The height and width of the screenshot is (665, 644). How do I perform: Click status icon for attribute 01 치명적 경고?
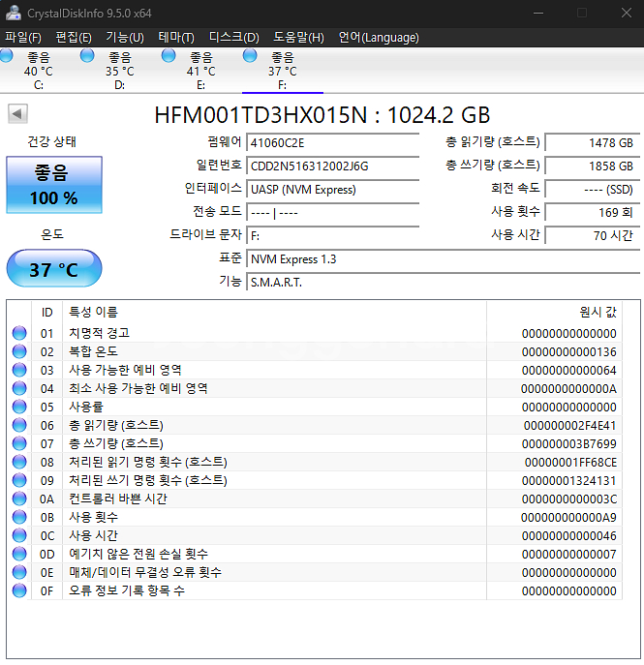point(19,333)
